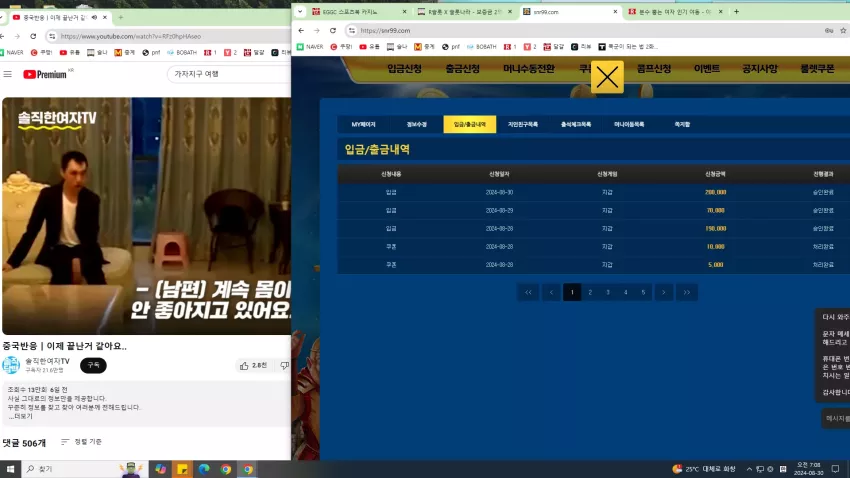Open a new tab in the snr99 window
The width and height of the screenshot is (850, 478).
tap(736, 11)
